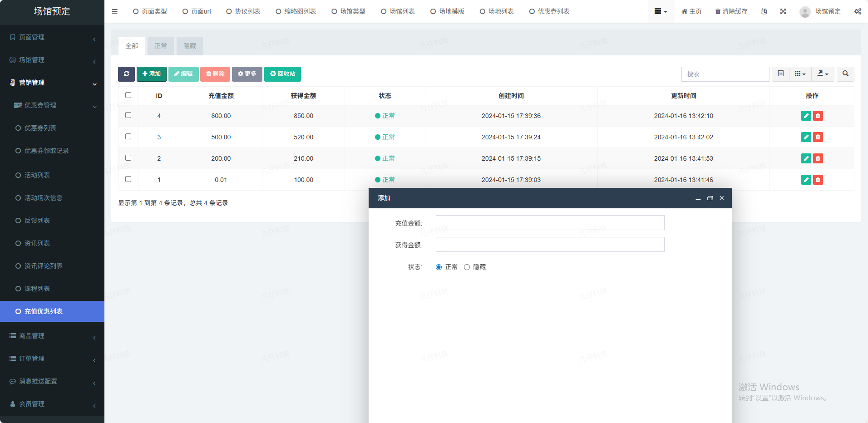Click the search magnifier icon button
868x423 pixels.
[x=845, y=74]
